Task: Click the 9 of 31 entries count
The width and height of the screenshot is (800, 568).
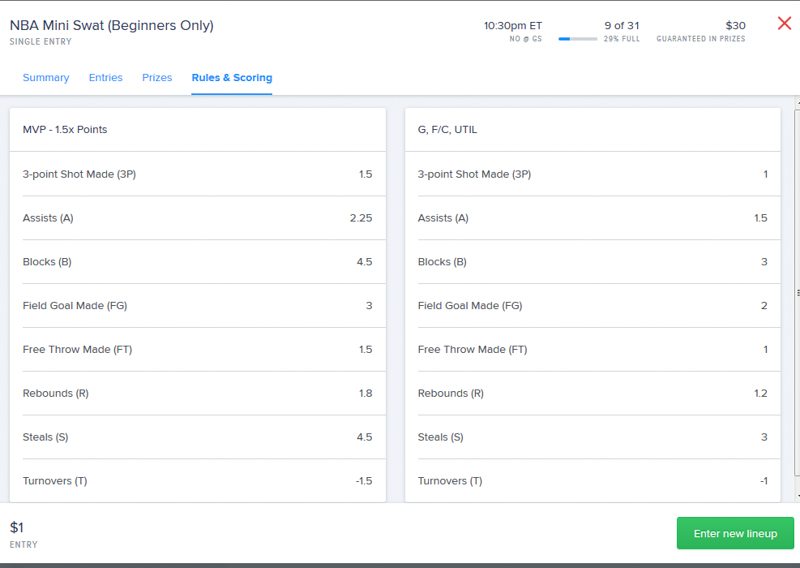Action: coord(621,26)
